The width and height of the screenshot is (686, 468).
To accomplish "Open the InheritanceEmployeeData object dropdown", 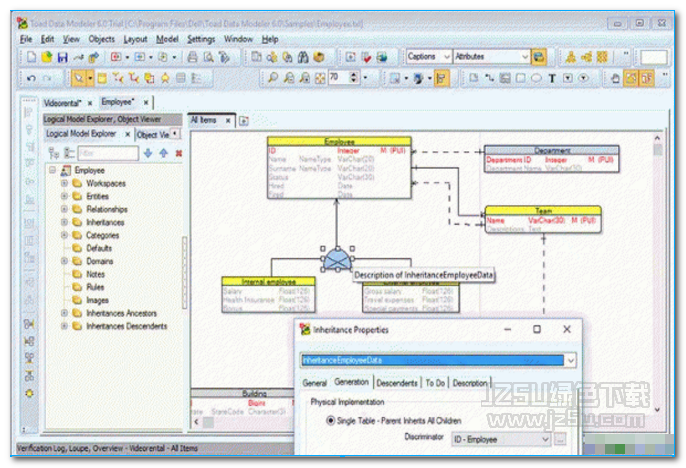I will 570,360.
